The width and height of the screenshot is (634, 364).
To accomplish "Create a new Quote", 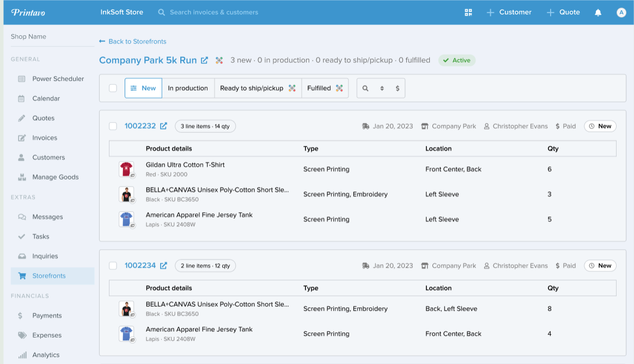I will [563, 13].
